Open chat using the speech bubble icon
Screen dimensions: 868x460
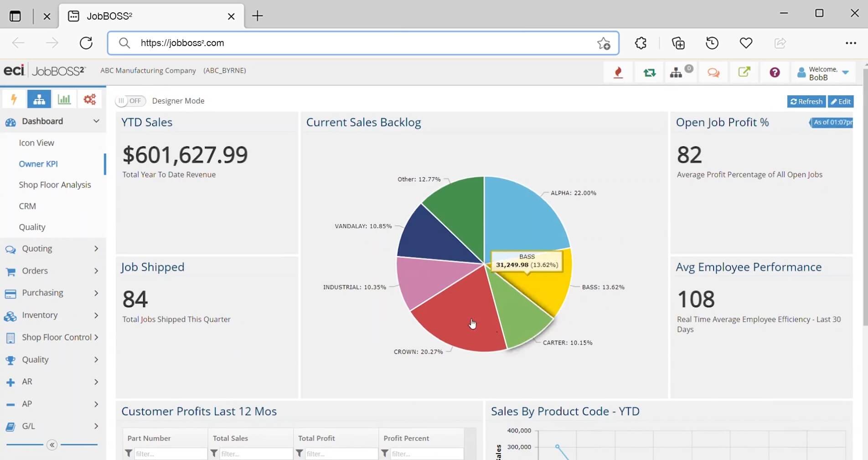coord(713,72)
